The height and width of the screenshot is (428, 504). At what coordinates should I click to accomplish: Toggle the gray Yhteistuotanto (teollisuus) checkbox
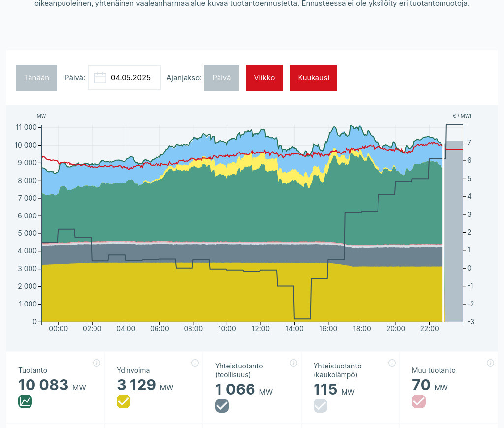point(222,406)
